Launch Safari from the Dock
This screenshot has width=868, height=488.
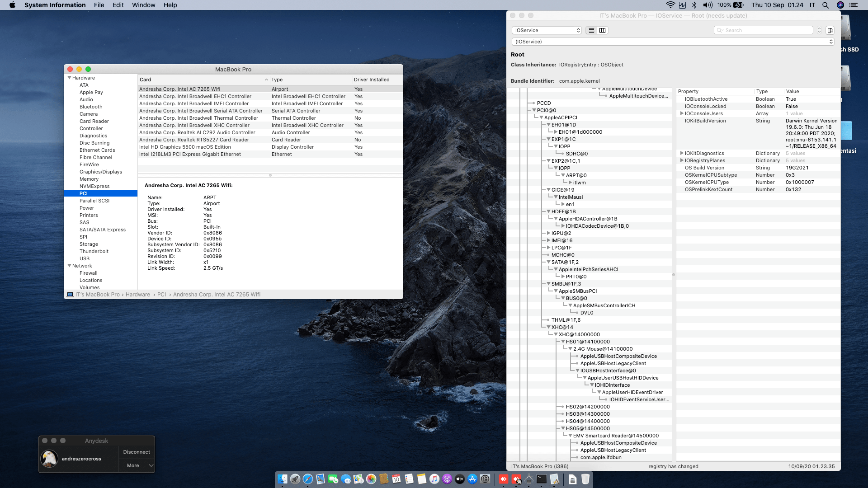(308, 479)
